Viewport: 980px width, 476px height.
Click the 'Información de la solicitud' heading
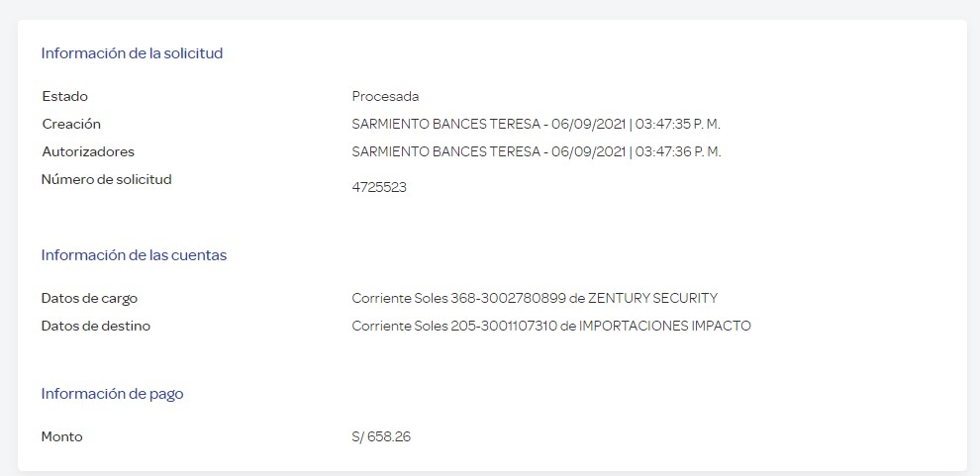click(x=132, y=53)
